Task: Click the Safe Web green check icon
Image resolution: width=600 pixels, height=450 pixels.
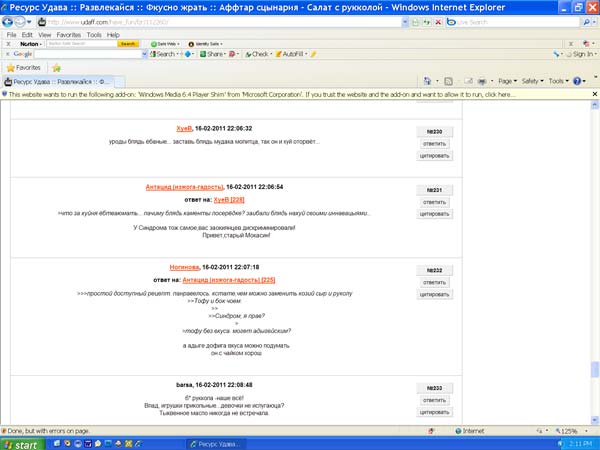Action: pos(154,44)
